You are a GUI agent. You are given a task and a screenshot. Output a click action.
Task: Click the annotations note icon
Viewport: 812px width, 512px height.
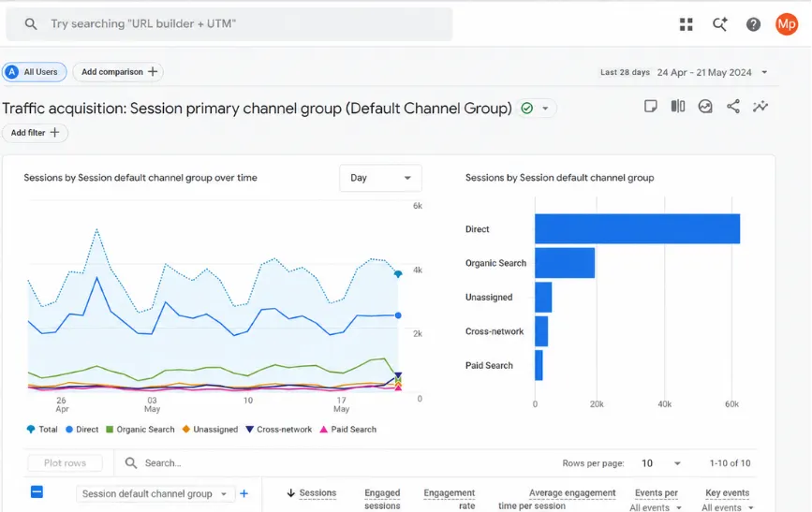(650, 107)
